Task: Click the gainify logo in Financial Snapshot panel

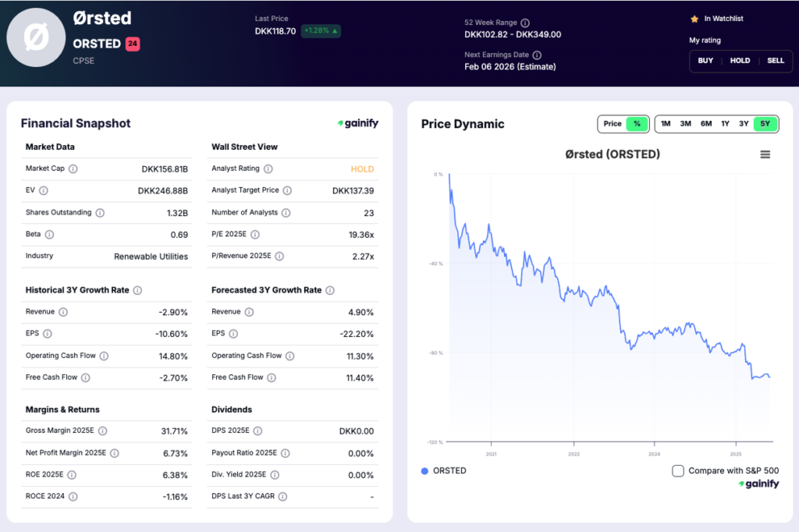Action: pyautogui.click(x=359, y=123)
